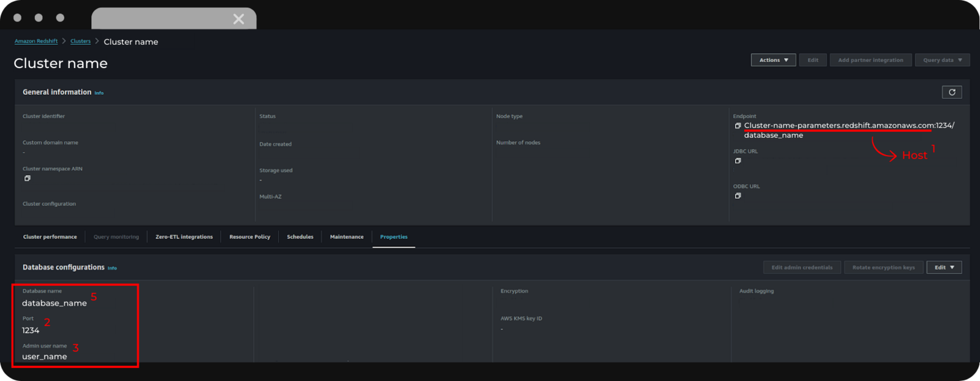Click the Amazon Redshift breadcrumb link
Screen dimensions: 980x381
point(36,41)
